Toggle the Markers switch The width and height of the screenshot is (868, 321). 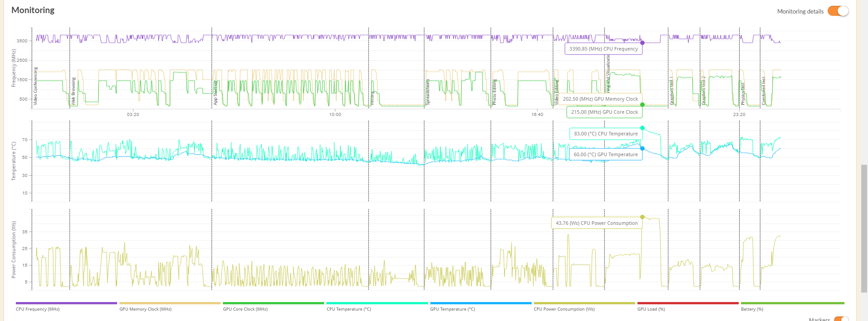[841, 319]
